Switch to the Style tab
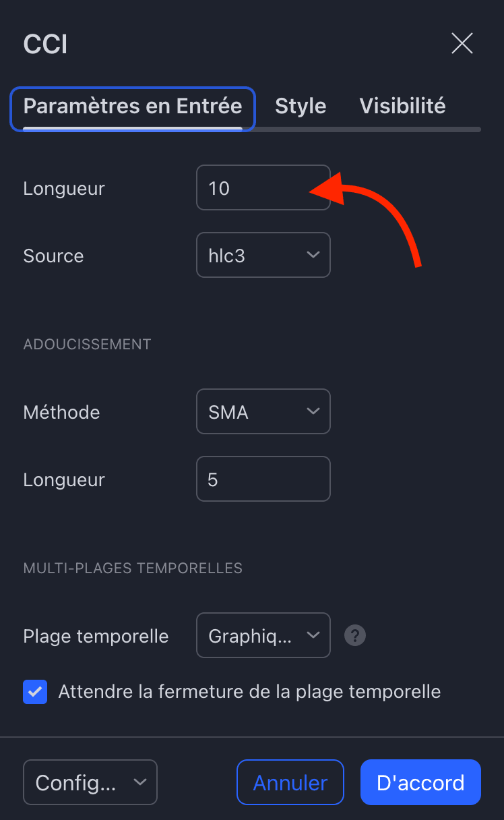The image size is (504, 820). tap(301, 106)
